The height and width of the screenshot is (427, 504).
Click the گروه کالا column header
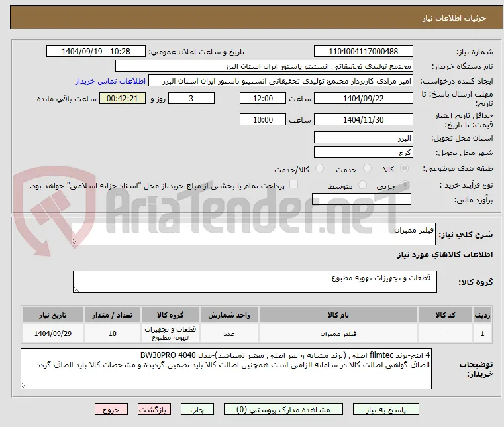[x=170, y=315]
